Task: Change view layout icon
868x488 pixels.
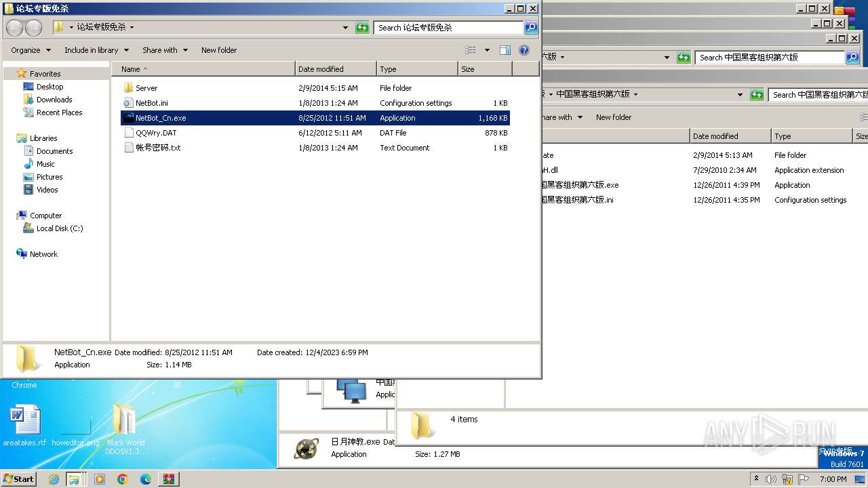Action: 471,50
